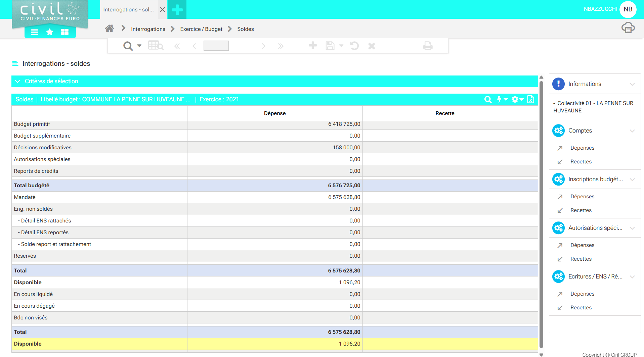This screenshot has width=644, height=357.
Task: Open a new tab with plus button
Action: point(177,10)
